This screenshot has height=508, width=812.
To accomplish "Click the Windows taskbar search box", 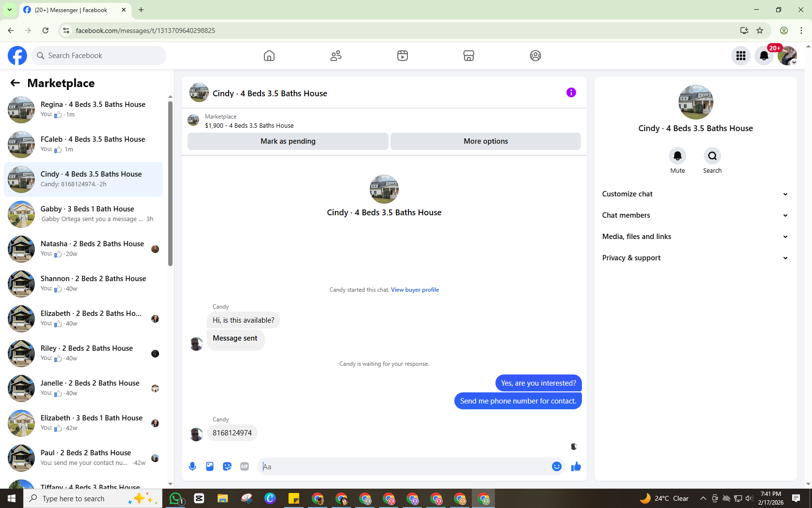I will (x=93, y=498).
